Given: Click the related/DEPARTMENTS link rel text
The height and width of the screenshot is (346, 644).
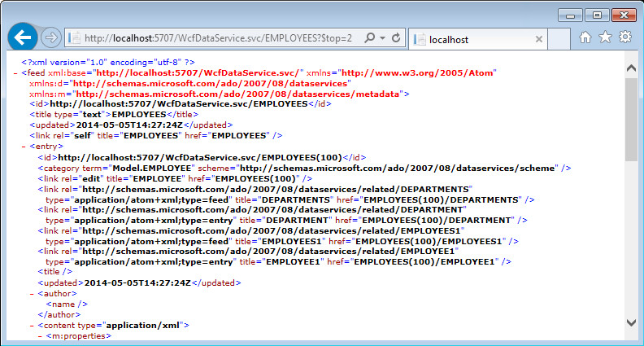Looking at the screenshot, I should [276, 190].
